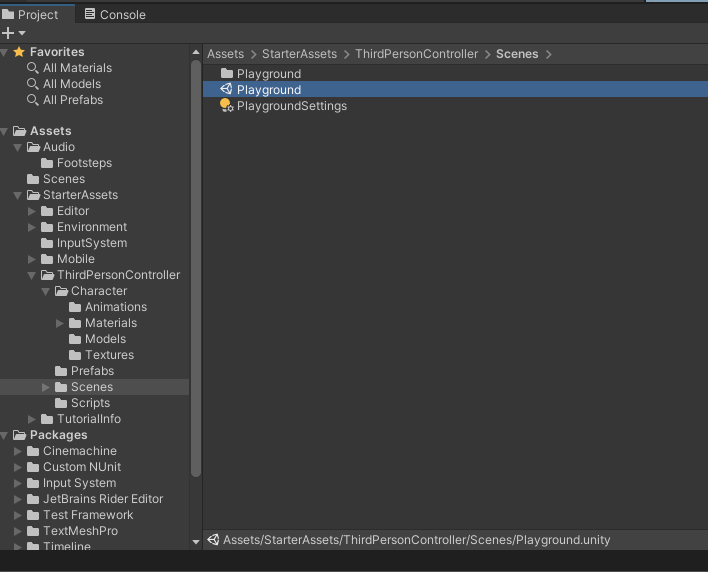Collapse the ThirdPersonController folder
This screenshot has width=708, height=572.
(32, 275)
